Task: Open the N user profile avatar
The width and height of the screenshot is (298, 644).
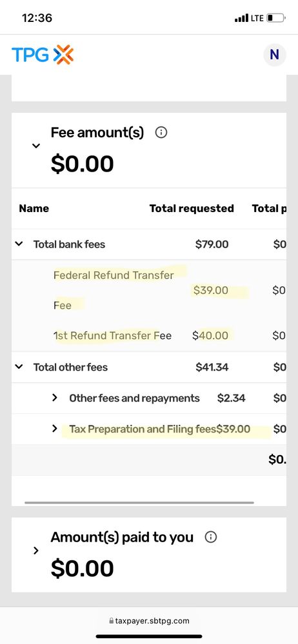Action: (274, 54)
